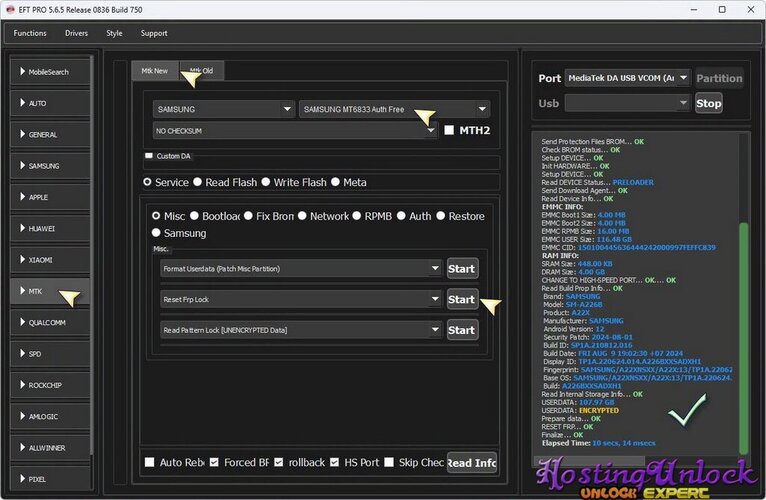Open the QUALCOMM sidebar section
This screenshot has width=766, height=500.
coord(50,323)
